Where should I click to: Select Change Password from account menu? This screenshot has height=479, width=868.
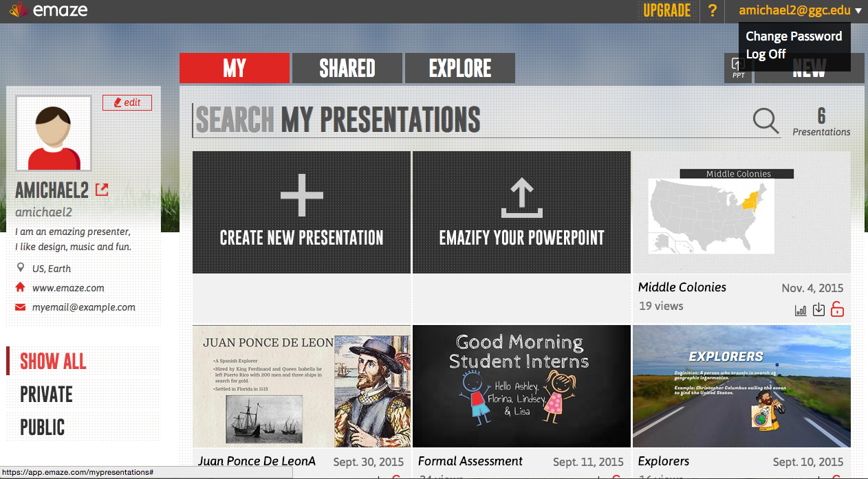pyautogui.click(x=794, y=36)
